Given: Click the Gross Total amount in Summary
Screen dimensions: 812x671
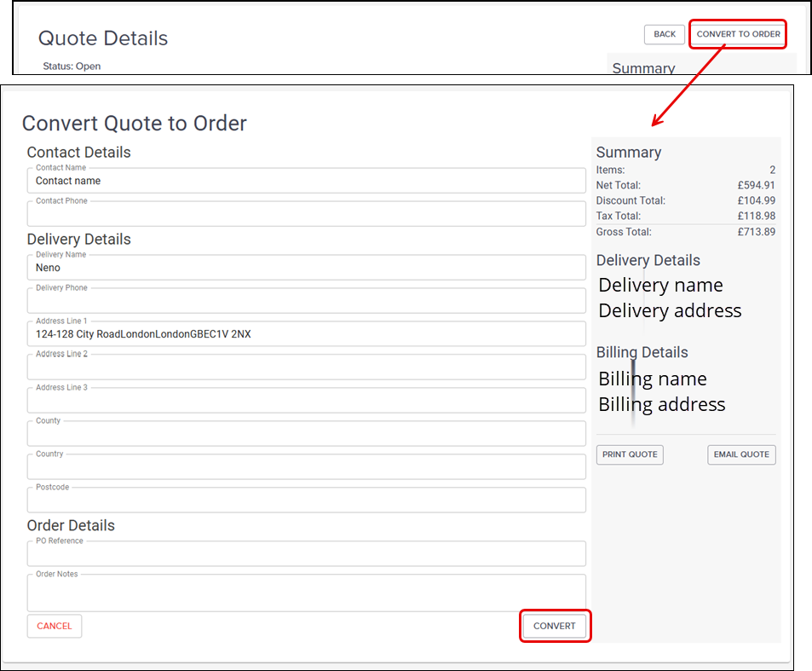Looking at the screenshot, I should (756, 232).
